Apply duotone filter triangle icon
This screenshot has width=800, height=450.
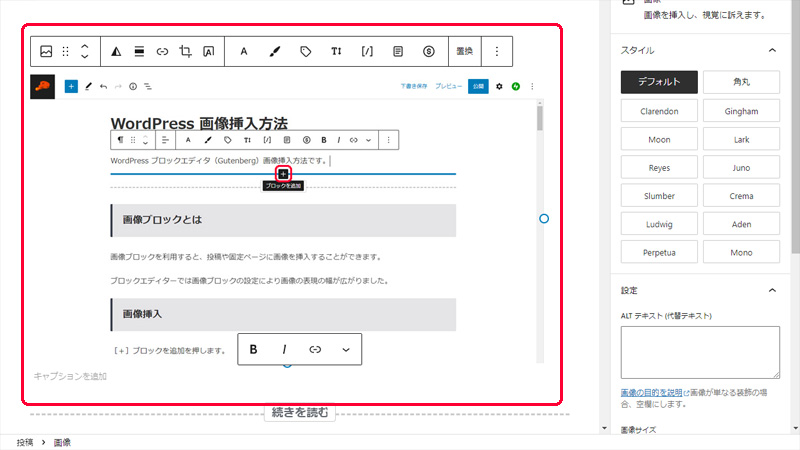pos(116,51)
